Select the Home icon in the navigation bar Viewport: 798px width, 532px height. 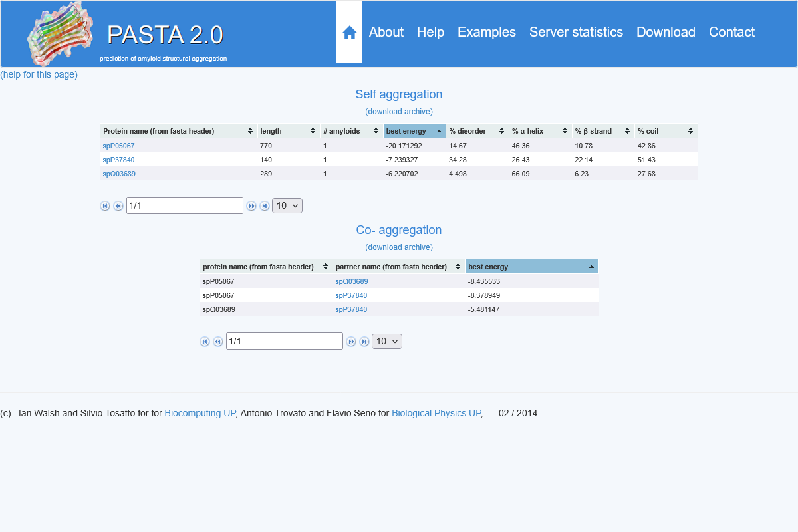pos(348,31)
